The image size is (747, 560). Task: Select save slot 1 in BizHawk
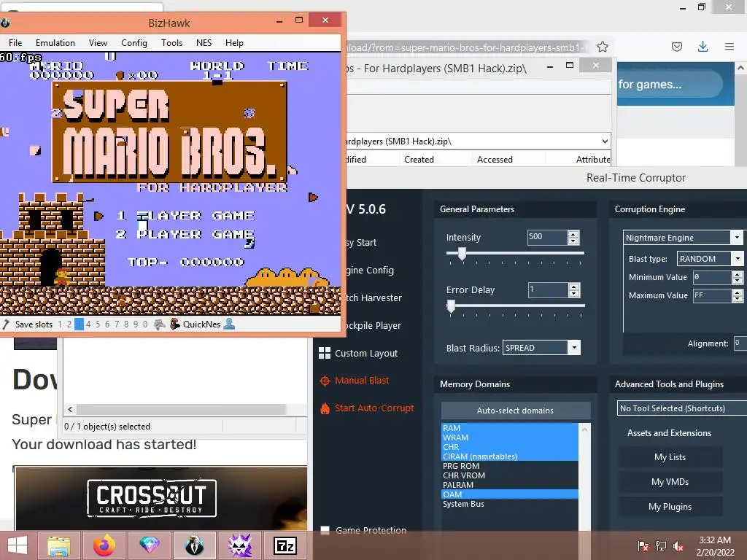coord(60,324)
